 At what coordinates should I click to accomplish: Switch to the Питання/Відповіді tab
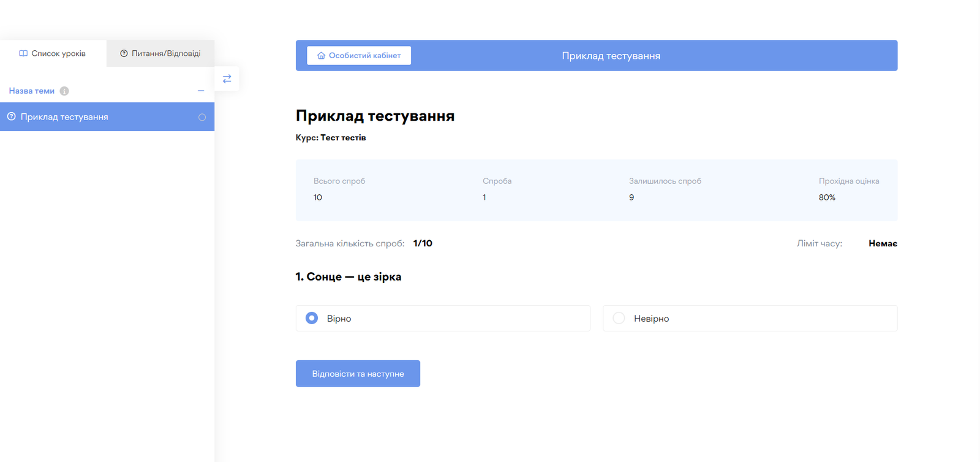[166, 54]
